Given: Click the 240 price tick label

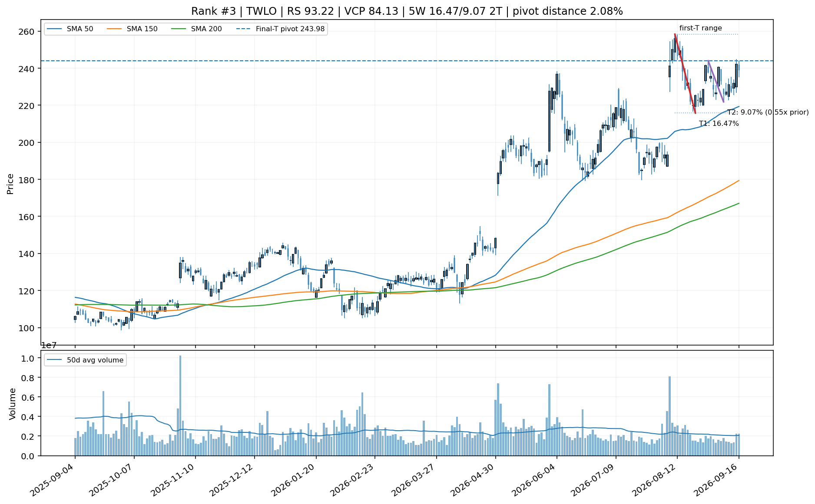Looking at the screenshot, I should (x=27, y=69).
